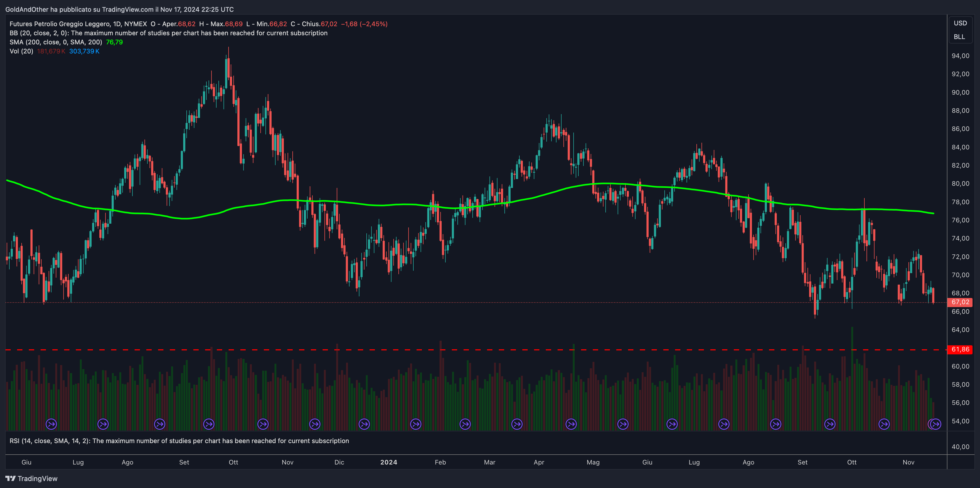Click the BB (20, close, 2, 0) indicator legend

tap(168, 33)
